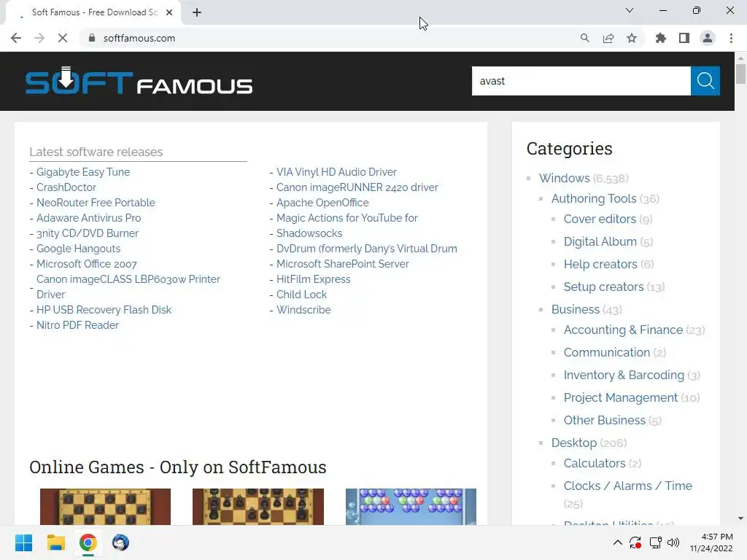
Task: Open the taskbar clock and date
Action: (x=712, y=542)
